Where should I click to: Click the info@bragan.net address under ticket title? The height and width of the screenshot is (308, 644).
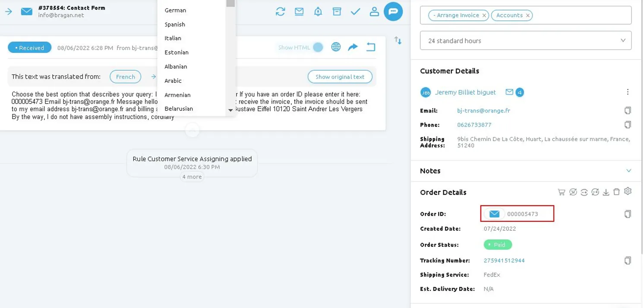[61, 15]
